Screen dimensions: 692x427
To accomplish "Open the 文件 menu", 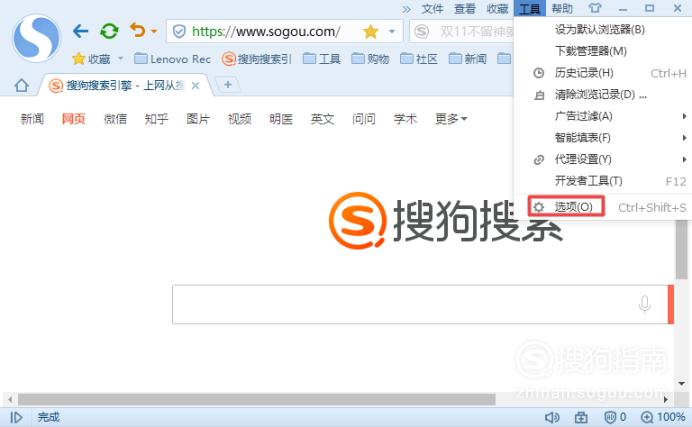I will pos(432,8).
